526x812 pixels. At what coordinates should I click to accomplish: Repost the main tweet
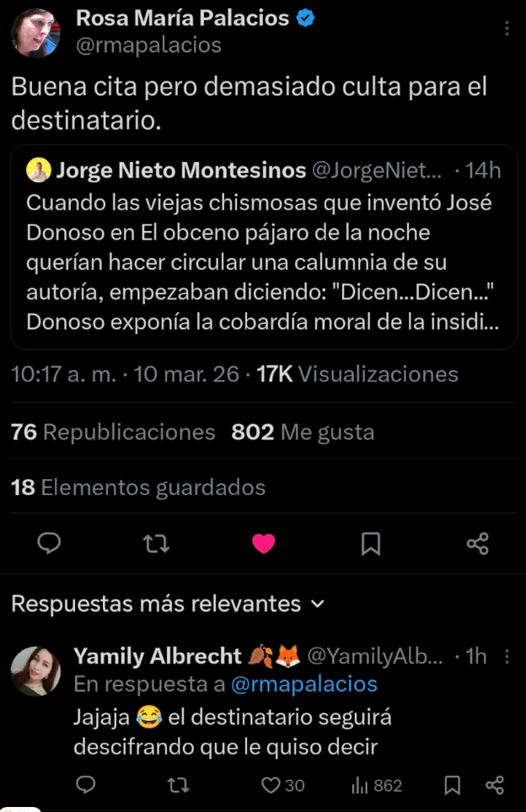156,544
